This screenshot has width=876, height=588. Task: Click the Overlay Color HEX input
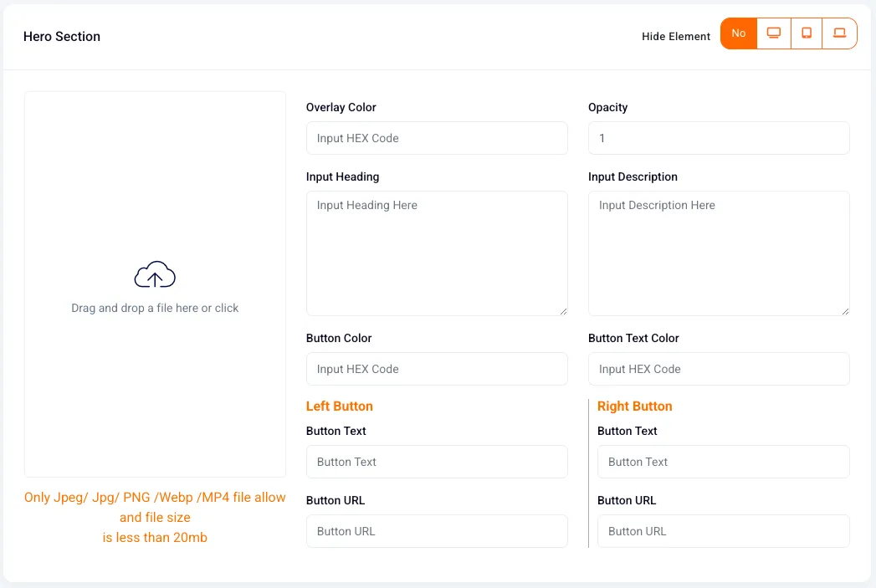437,138
